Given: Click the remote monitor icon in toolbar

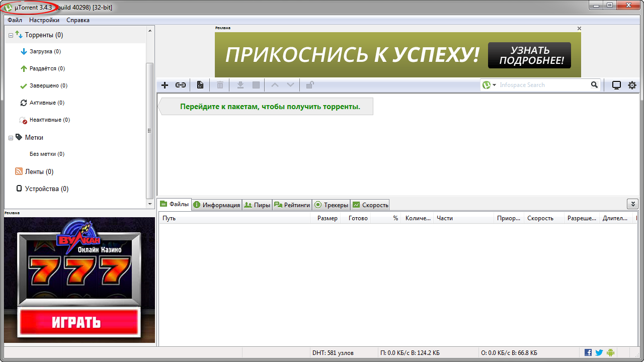Looking at the screenshot, I should click(x=616, y=85).
